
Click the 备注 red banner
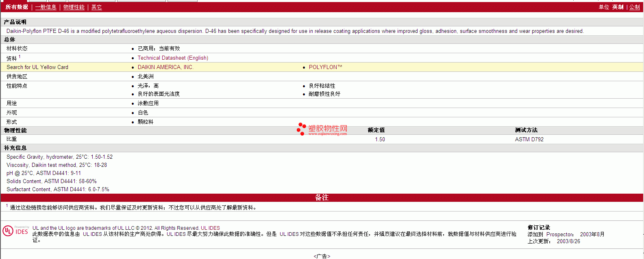tap(322, 198)
